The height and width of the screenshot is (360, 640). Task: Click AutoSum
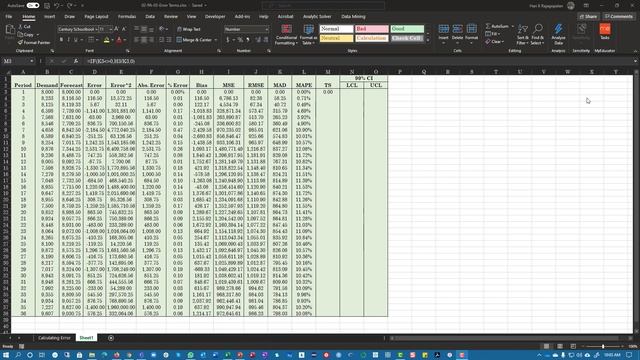point(497,27)
